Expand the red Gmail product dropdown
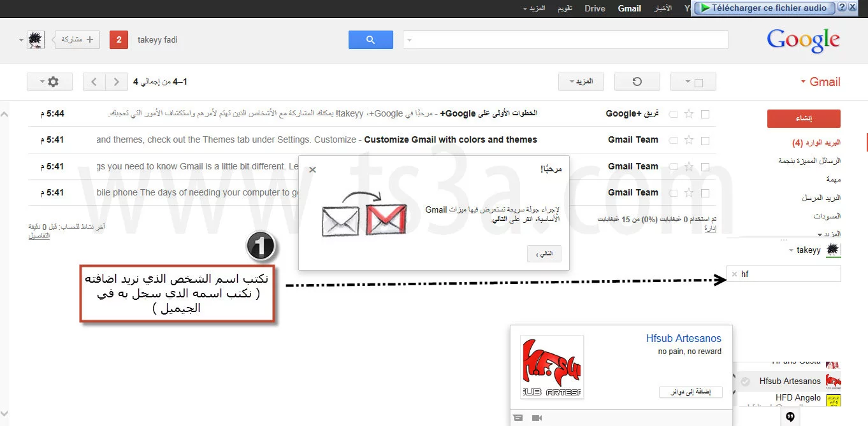The height and width of the screenshot is (426, 868). click(x=803, y=82)
